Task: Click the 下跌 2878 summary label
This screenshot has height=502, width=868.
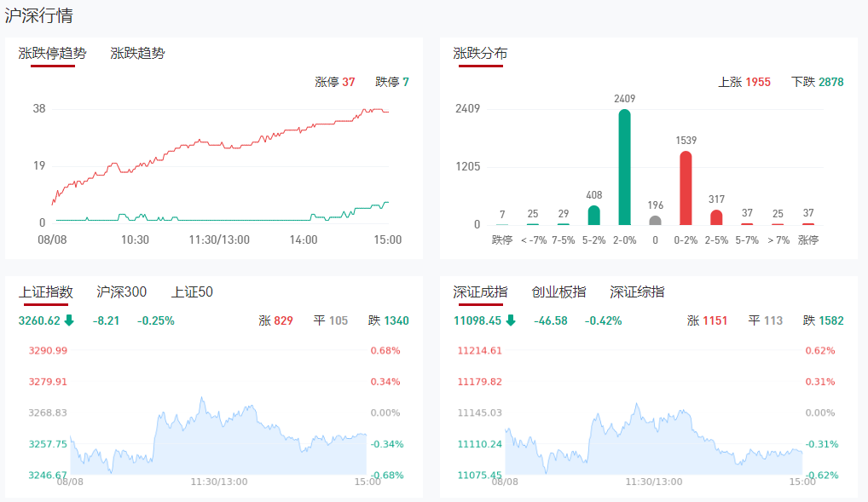Action: pos(817,83)
